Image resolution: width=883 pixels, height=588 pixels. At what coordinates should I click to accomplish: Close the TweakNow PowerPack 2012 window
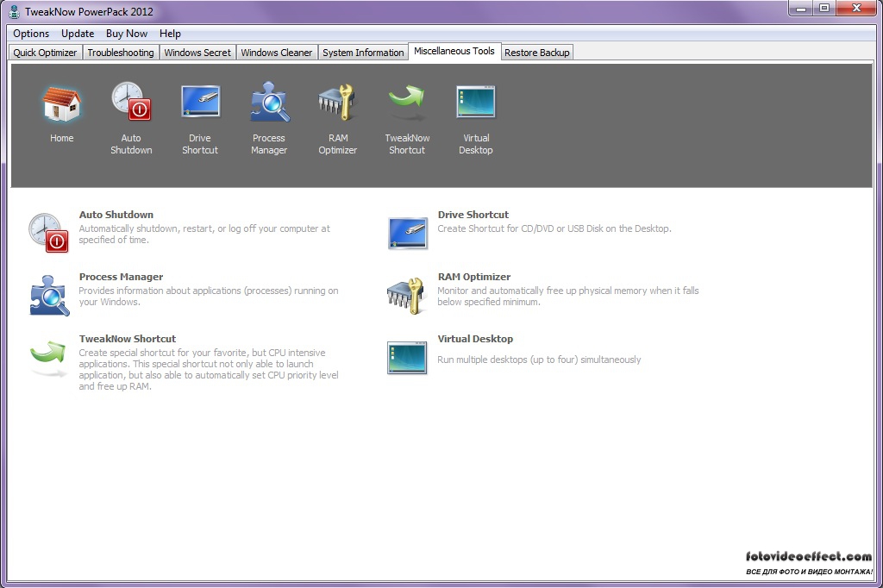click(856, 9)
